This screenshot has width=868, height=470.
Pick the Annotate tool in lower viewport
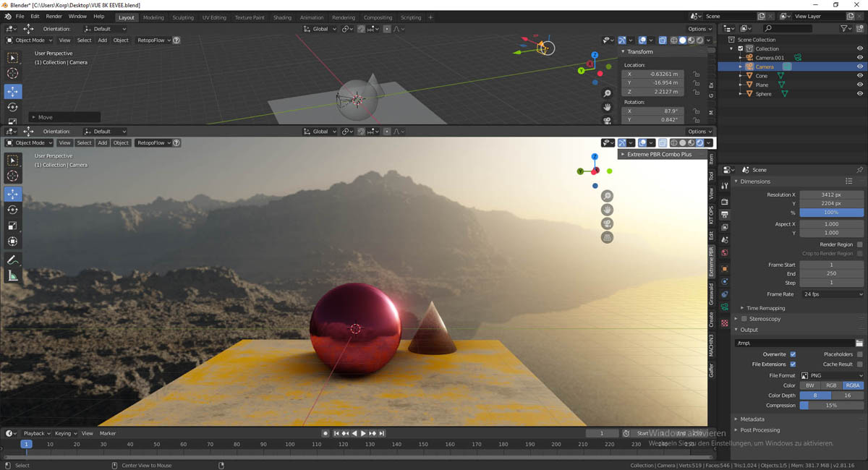tap(13, 260)
